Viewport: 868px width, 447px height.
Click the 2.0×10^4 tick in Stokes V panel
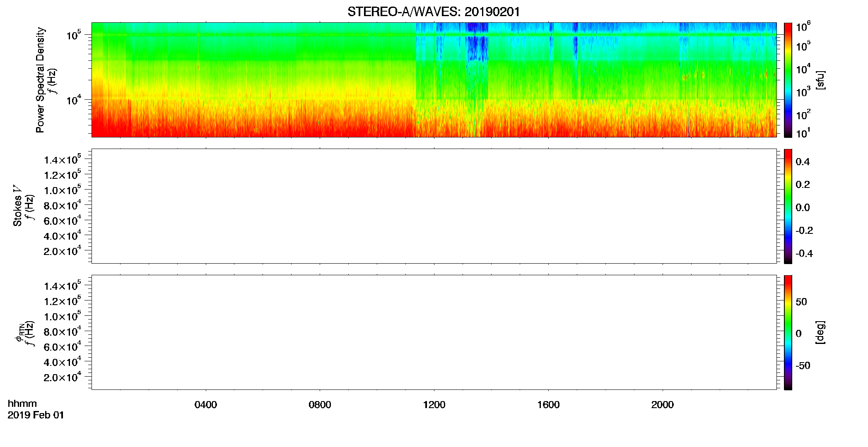[x=63, y=251]
